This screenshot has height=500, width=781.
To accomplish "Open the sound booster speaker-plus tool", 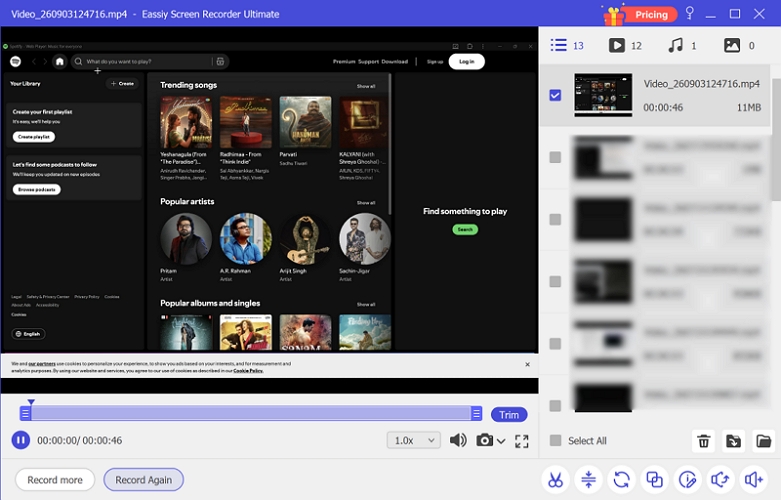I will (754, 480).
